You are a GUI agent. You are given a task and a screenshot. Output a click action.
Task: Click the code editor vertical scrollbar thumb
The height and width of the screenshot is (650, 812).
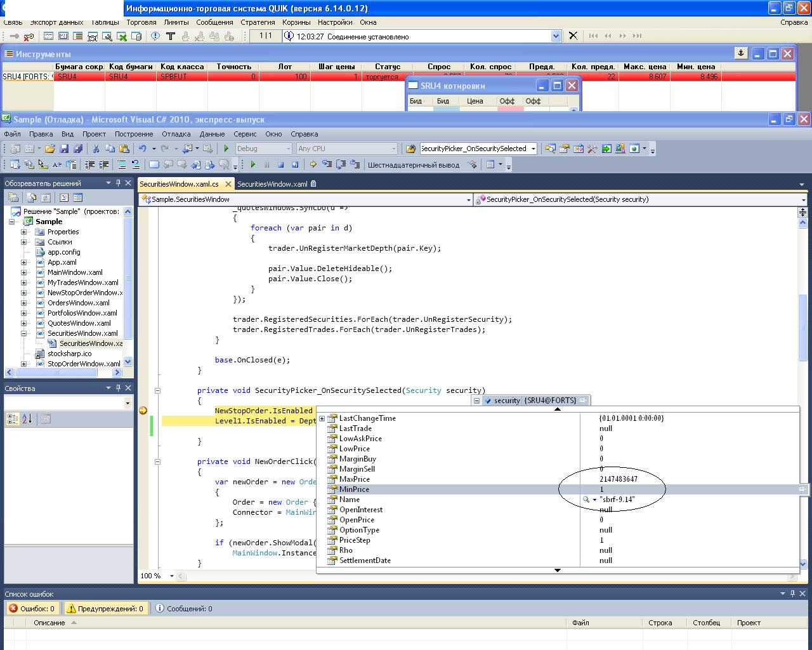[803, 327]
